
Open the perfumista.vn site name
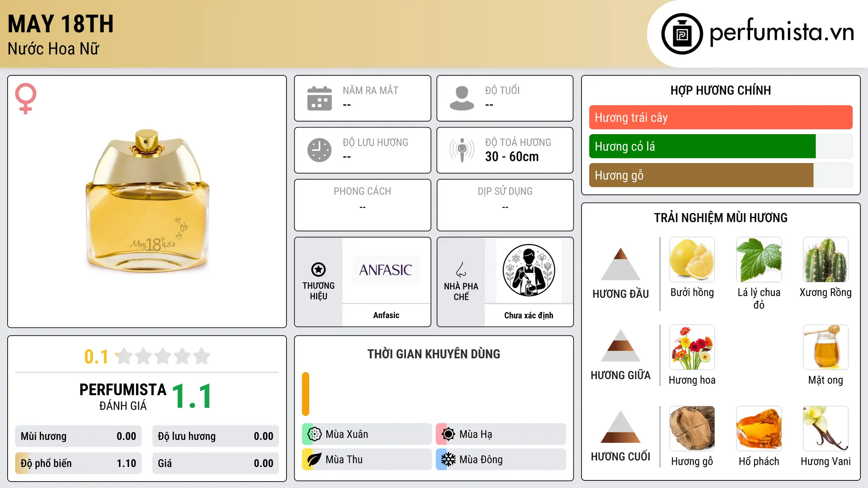(x=782, y=32)
